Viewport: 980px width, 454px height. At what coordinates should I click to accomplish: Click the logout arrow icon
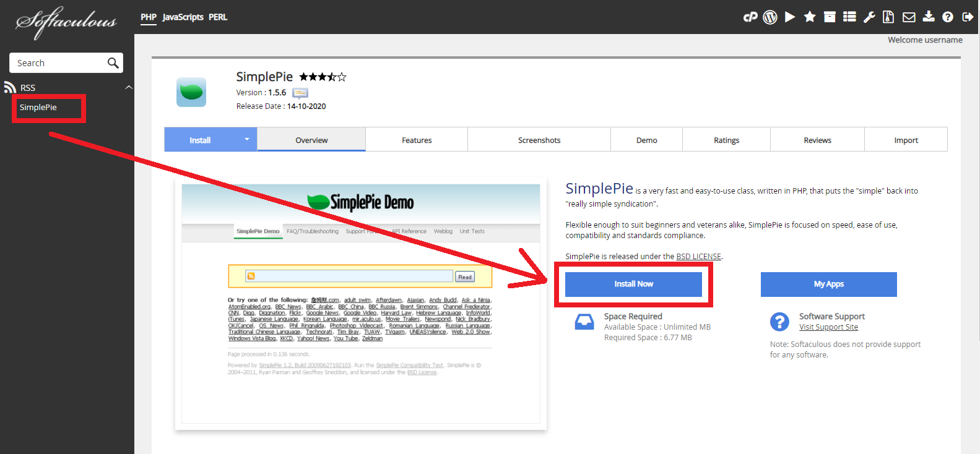pos(968,17)
